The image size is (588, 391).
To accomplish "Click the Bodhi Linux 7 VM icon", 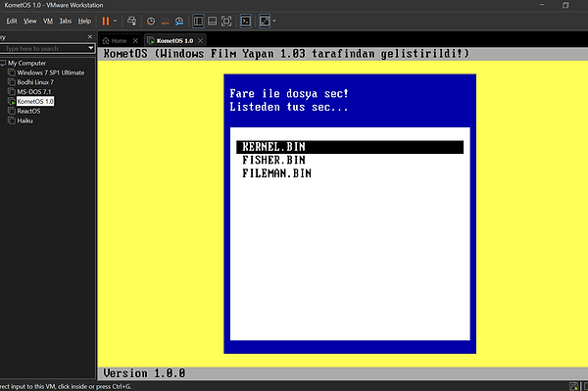I will click(12, 82).
